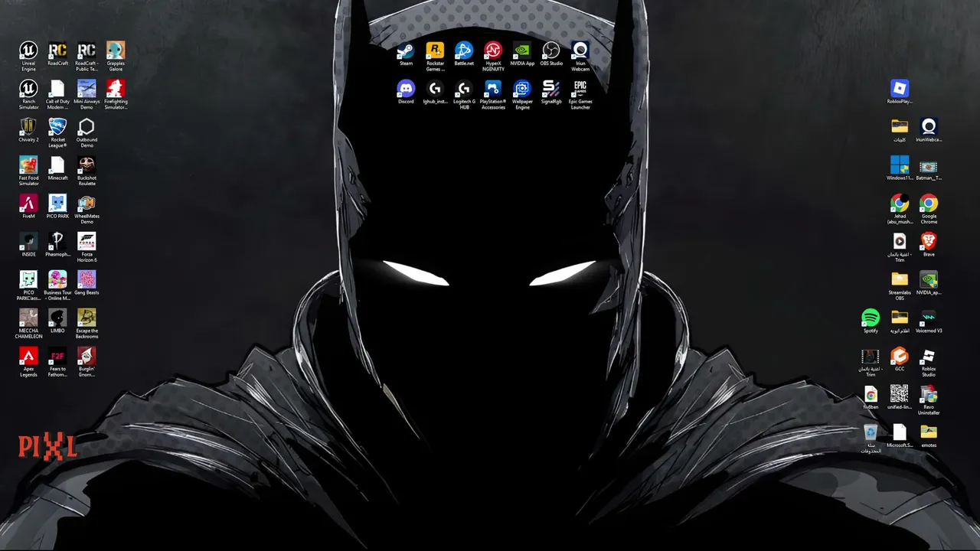Open the emotes folder
The height and width of the screenshot is (551, 980).
(x=929, y=436)
